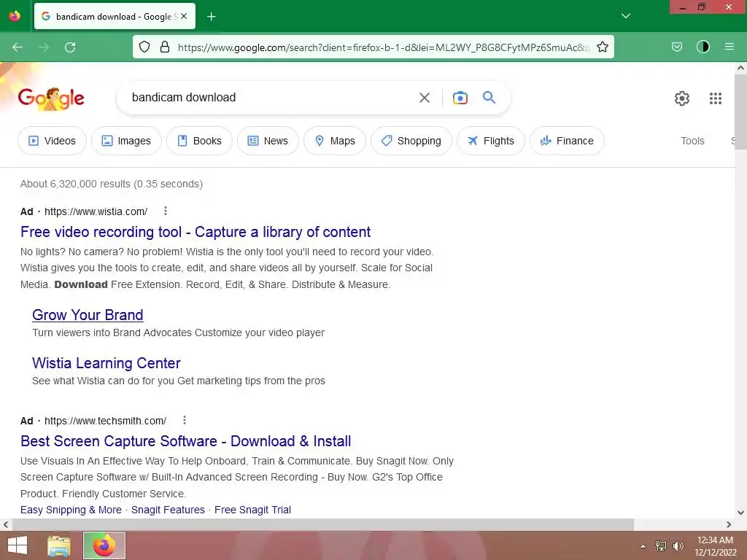Screen dimensions: 747x560
Task: Open the Firefox hamburger application menu
Action: (729, 47)
